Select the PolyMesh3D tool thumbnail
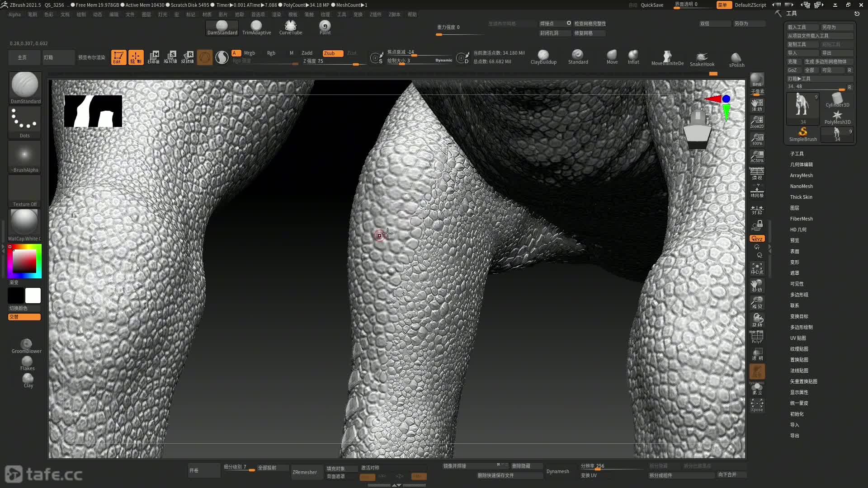This screenshot has width=868, height=488. [x=837, y=117]
